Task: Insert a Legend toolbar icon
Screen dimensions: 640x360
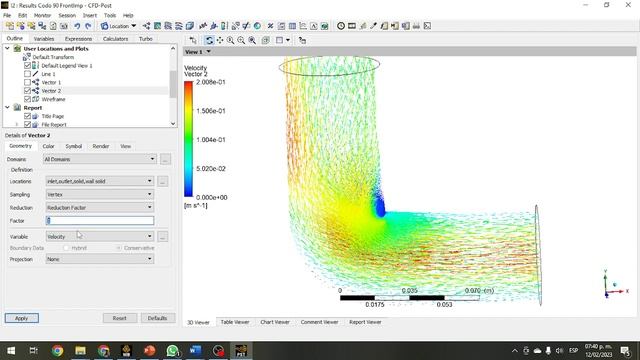Action: (224, 26)
